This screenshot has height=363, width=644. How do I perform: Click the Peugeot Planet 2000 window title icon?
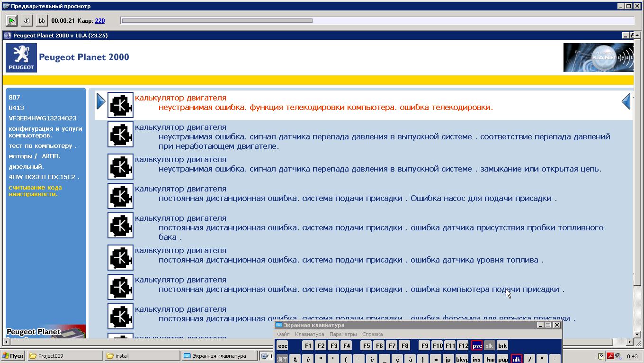point(8,36)
